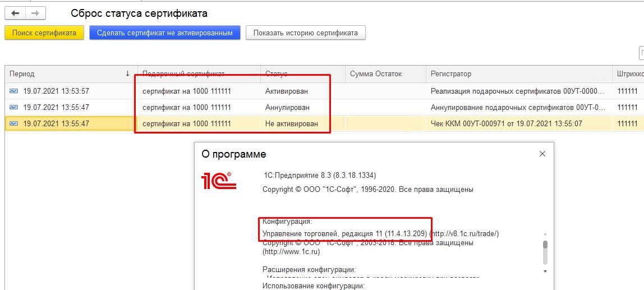Click the Сумма Остаток column header
The width and height of the screenshot is (644, 290).
point(385,74)
